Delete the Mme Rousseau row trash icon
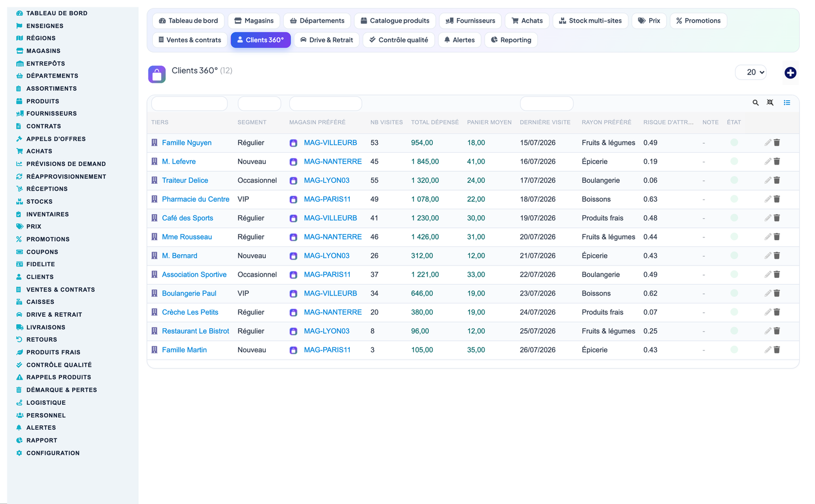 click(x=777, y=237)
